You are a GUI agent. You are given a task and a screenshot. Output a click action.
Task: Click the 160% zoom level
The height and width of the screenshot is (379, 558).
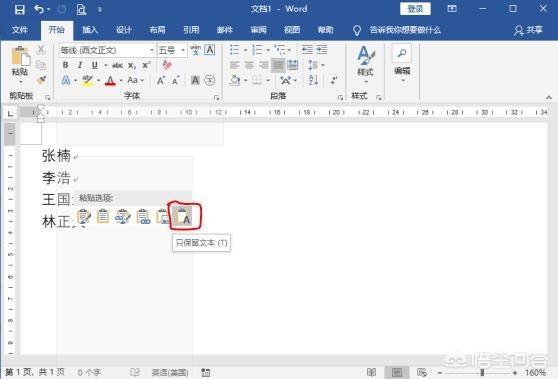click(x=535, y=373)
